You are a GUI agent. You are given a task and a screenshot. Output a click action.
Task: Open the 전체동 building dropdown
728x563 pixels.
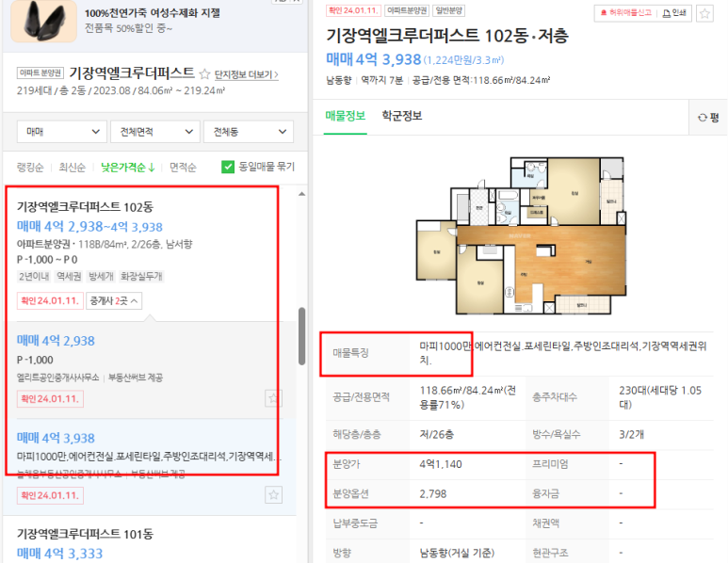pyautogui.click(x=249, y=132)
